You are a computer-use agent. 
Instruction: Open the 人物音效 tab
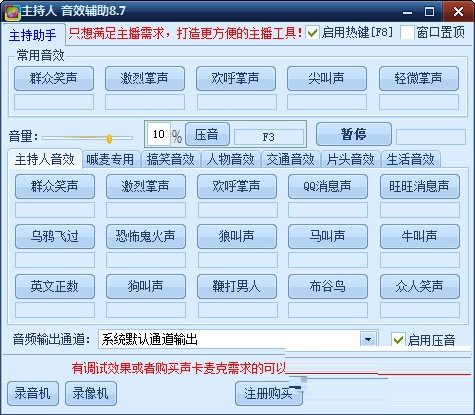pyautogui.click(x=230, y=159)
